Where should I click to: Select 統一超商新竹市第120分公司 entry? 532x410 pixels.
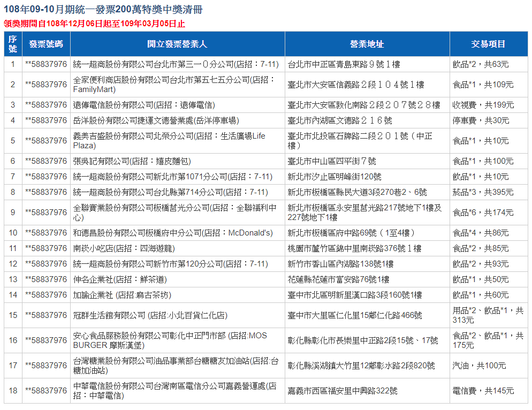[171, 264]
